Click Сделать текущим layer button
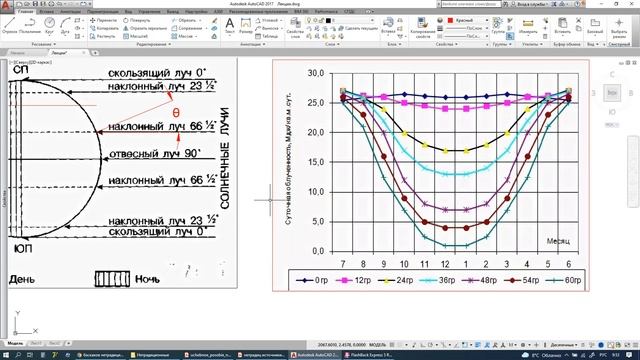 click(358, 28)
